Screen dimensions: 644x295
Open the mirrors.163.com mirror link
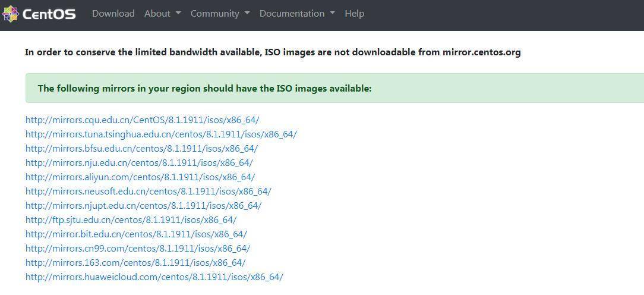135,262
